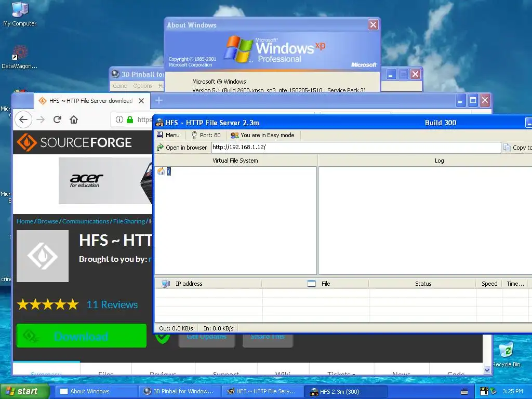Close the HFS download browser tab

[141, 101]
